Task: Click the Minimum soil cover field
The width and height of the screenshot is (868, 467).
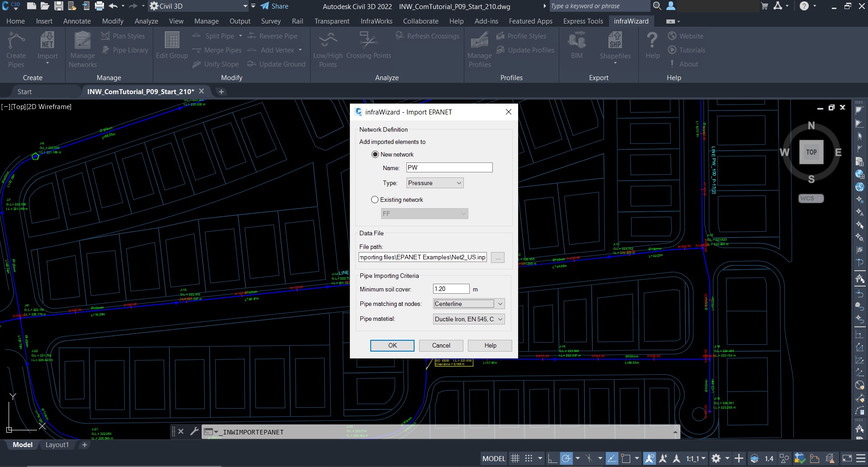Action: pos(451,289)
